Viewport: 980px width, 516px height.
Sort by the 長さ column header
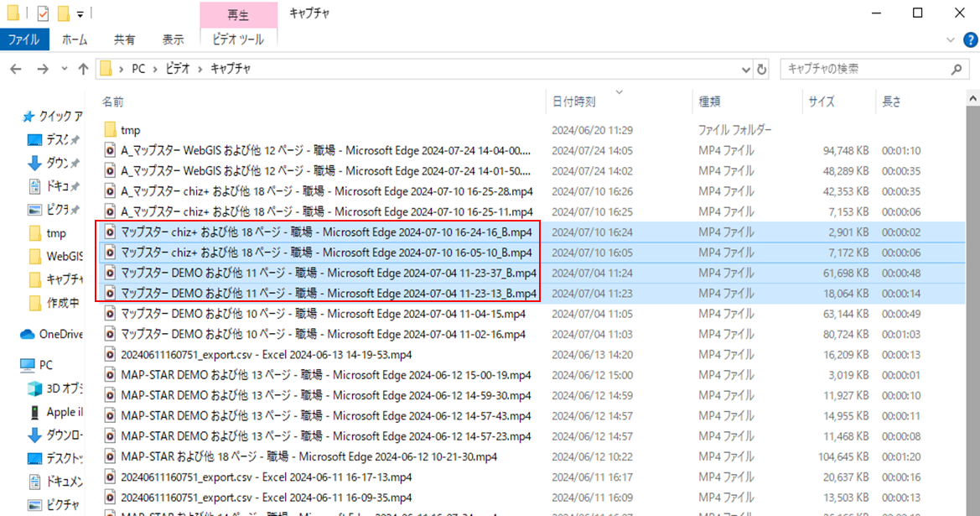coord(891,102)
